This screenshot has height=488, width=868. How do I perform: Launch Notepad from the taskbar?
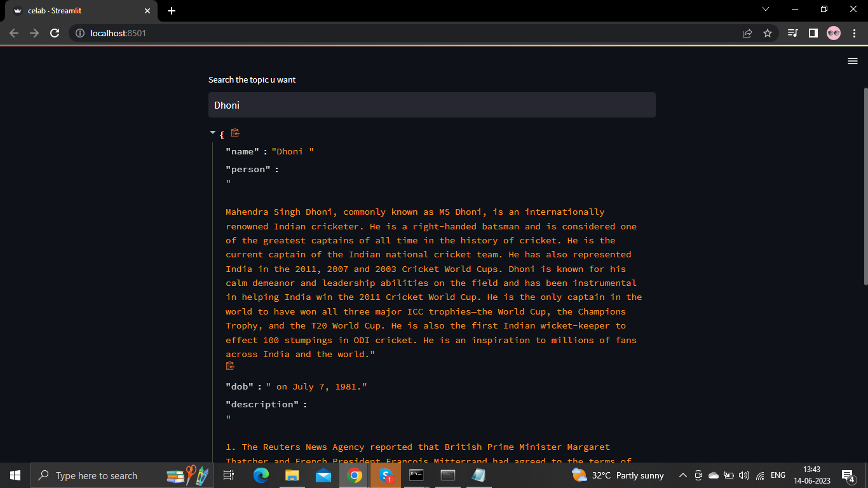[478, 475]
